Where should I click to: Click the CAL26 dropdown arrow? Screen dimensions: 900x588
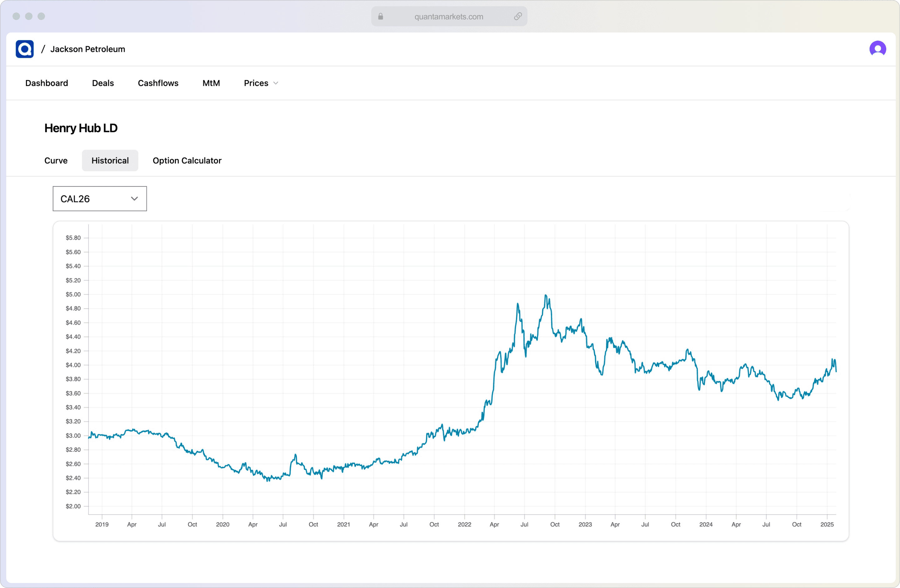pyautogui.click(x=134, y=199)
